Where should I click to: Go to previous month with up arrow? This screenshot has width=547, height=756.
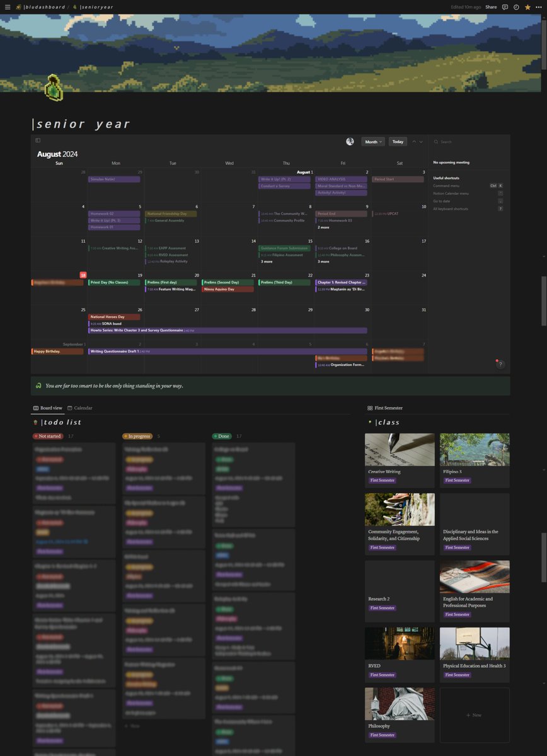pyautogui.click(x=414, y=142)
